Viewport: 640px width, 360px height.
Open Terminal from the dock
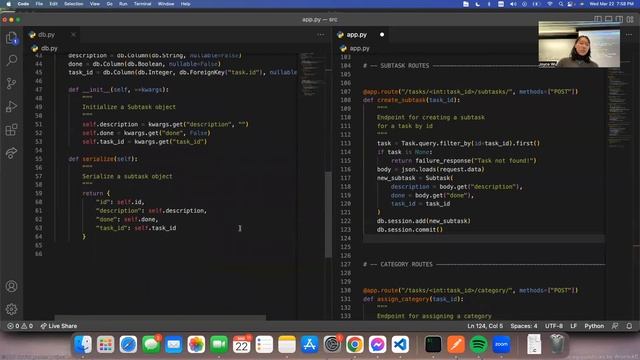click(x=433, y=344)
